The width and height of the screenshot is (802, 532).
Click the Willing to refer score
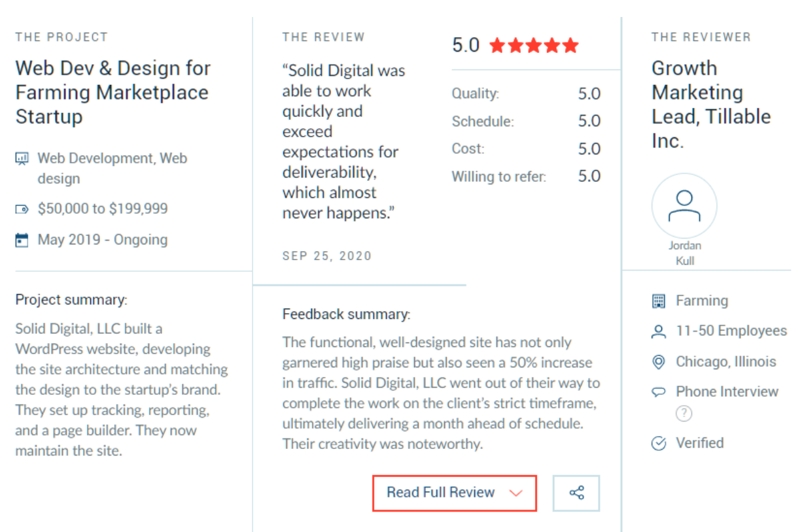[x=589, y=176]
